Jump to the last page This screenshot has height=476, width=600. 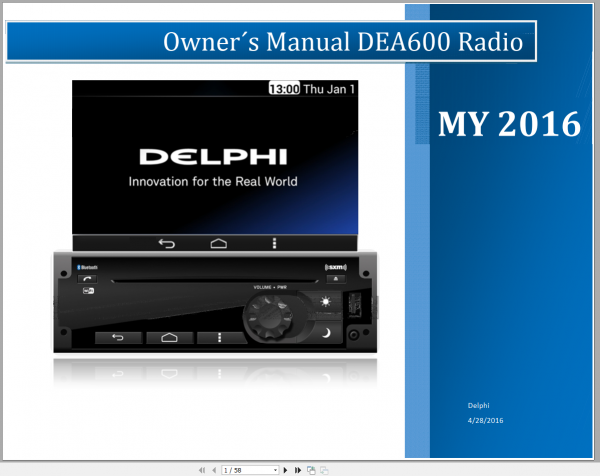298,470
